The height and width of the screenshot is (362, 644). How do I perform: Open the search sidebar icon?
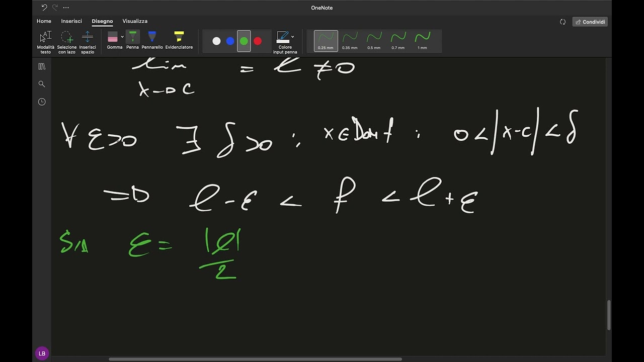coord(42,84)
